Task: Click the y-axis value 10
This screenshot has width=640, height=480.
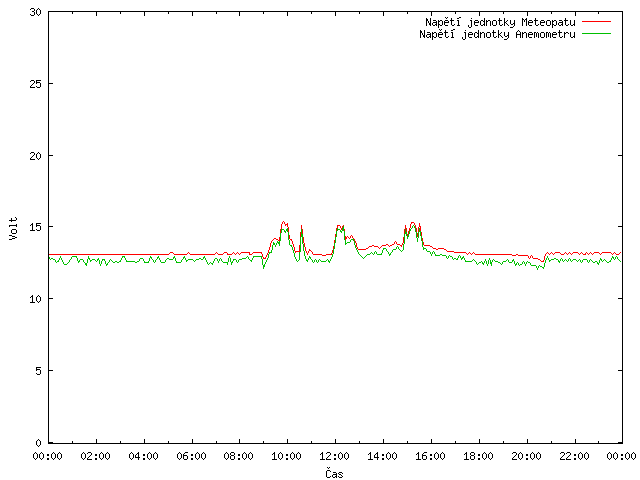Action: point(36,299)
